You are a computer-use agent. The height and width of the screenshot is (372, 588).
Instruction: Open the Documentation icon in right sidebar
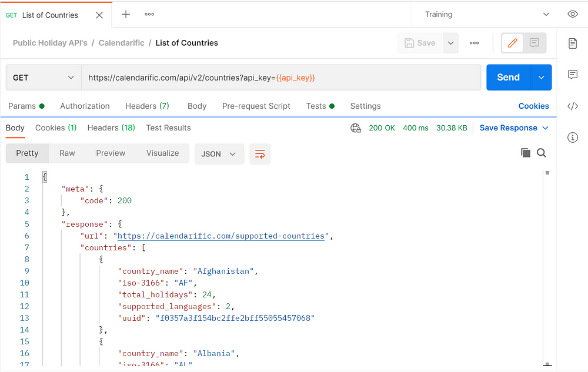[x=572, y=43]
